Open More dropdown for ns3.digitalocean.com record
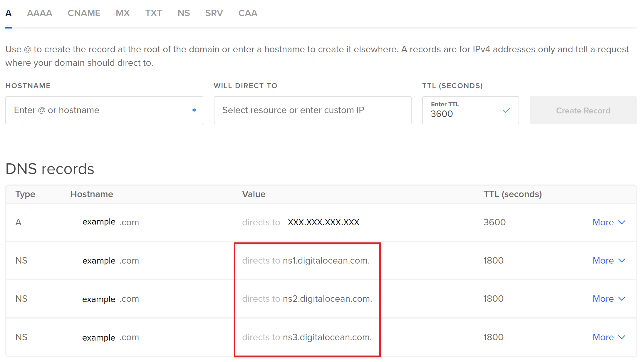 tap(608, 337)
